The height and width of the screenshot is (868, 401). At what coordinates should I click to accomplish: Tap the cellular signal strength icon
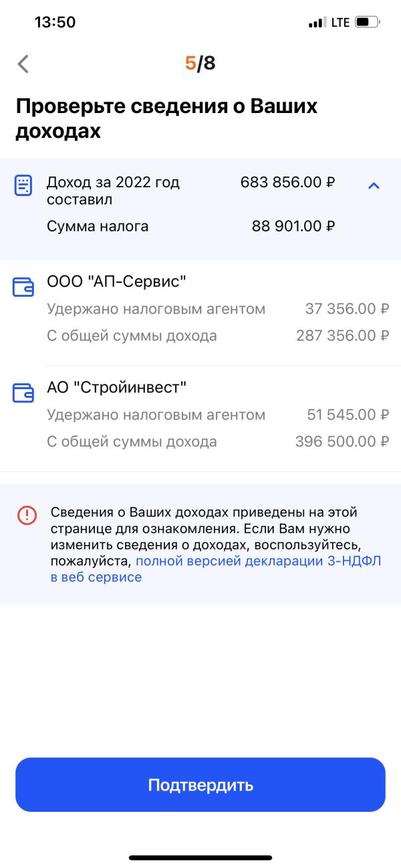(316, 23)
